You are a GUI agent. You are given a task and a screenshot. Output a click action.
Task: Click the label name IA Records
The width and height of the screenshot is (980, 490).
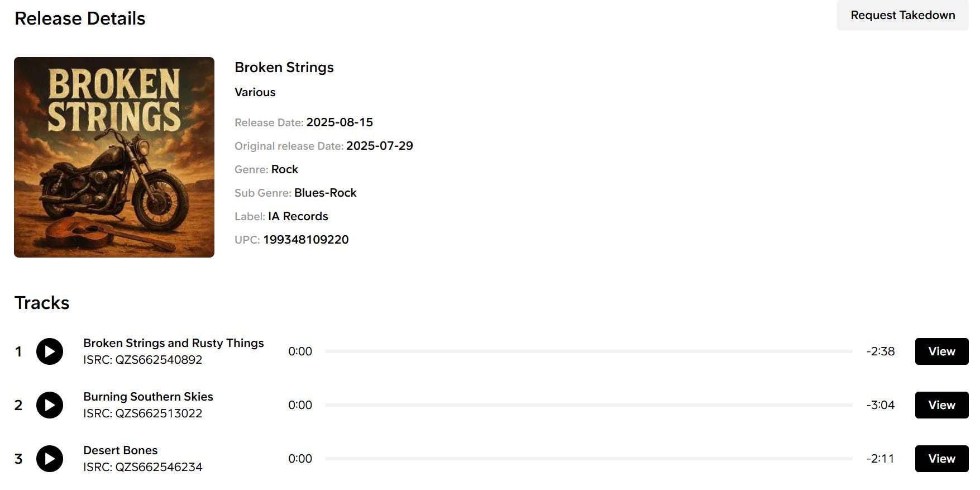click(298, 216)
